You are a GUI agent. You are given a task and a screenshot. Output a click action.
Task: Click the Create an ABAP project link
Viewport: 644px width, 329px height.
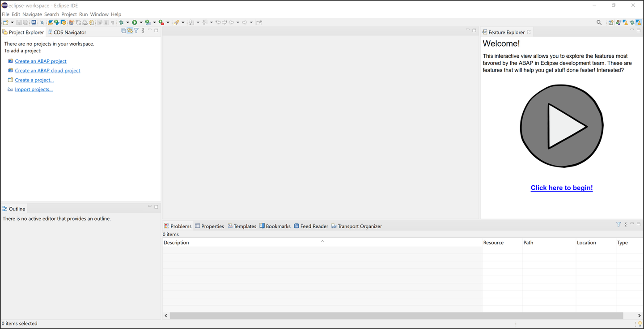41,61
